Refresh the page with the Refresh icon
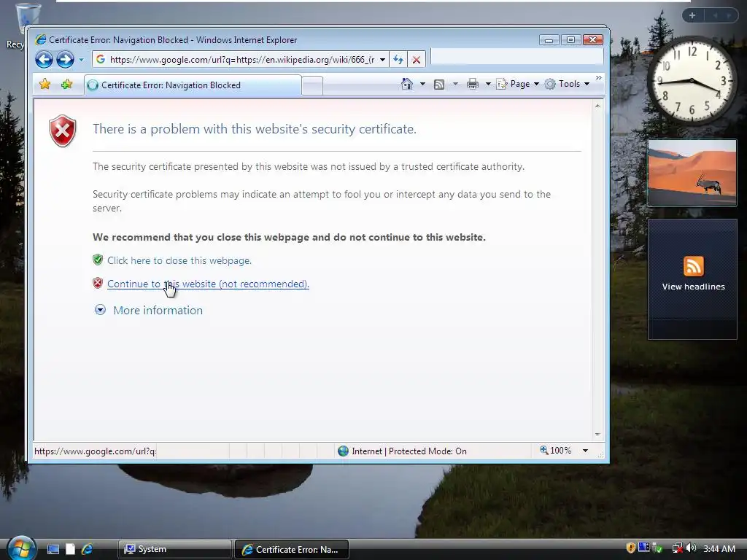 tap(398, 60)
